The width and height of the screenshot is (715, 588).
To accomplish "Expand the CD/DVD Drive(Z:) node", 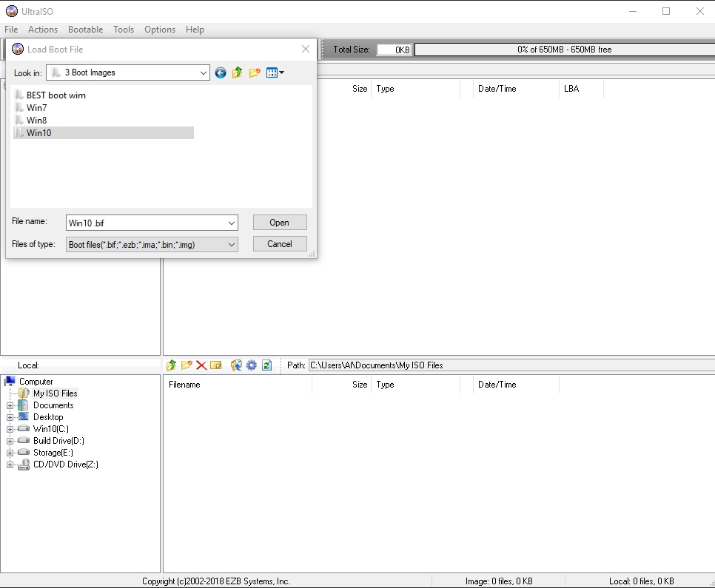I will point(10,465).
